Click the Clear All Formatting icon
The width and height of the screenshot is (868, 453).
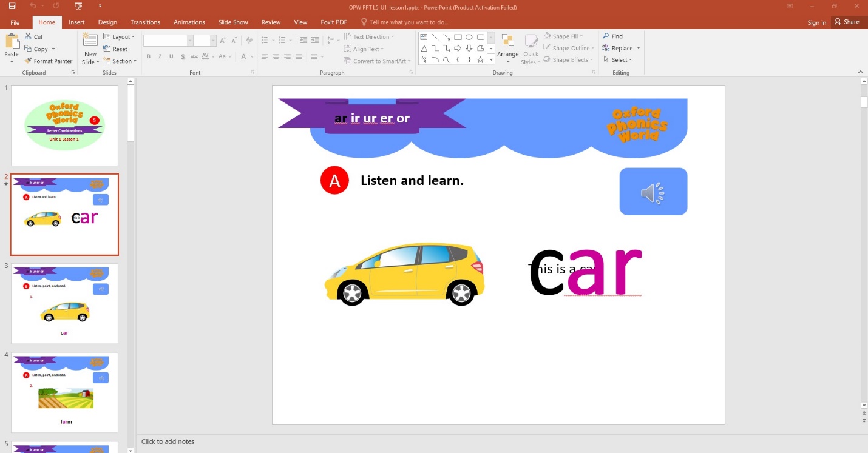click(x=249, y=40)
